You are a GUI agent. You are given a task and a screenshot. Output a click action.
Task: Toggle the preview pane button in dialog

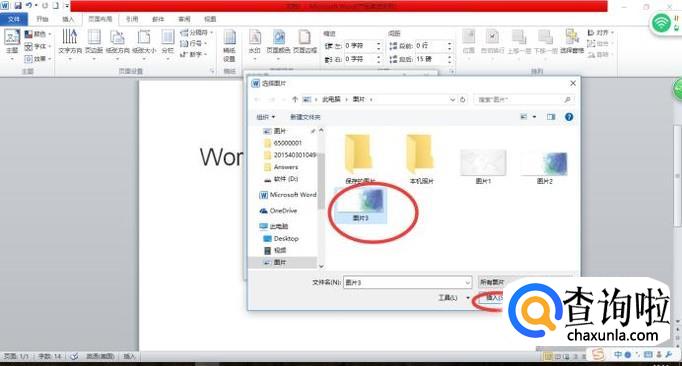[551, 117]
